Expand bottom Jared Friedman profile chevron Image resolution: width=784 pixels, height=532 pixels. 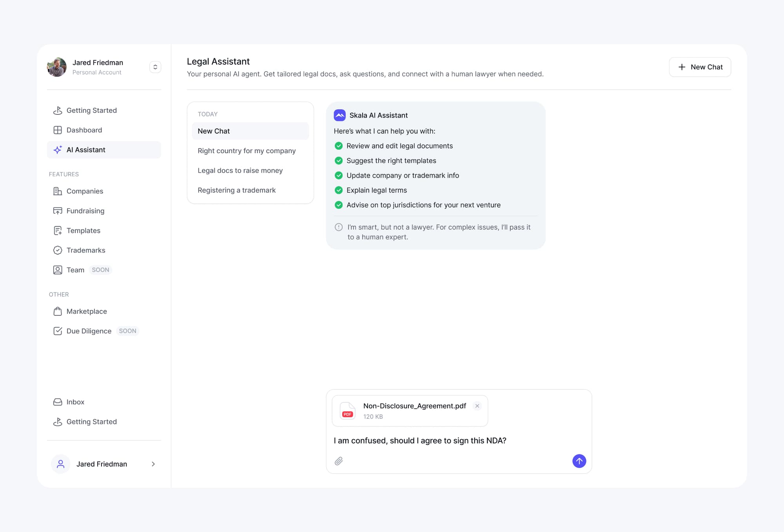[153, 464]
